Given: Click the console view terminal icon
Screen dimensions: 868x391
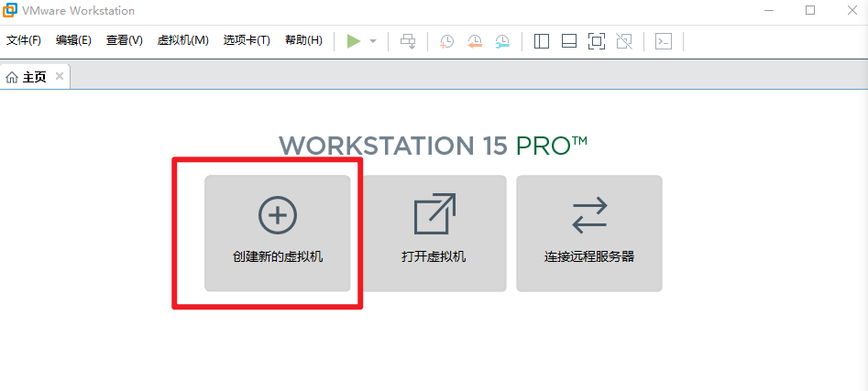Looking at the screenshot, I should (x=664, y=41).
